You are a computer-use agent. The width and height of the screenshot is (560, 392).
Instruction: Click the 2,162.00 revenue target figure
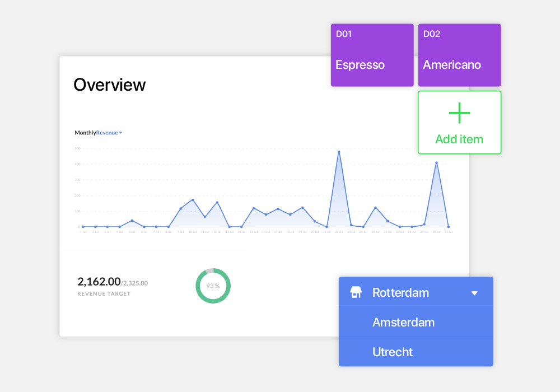point(99,282)
